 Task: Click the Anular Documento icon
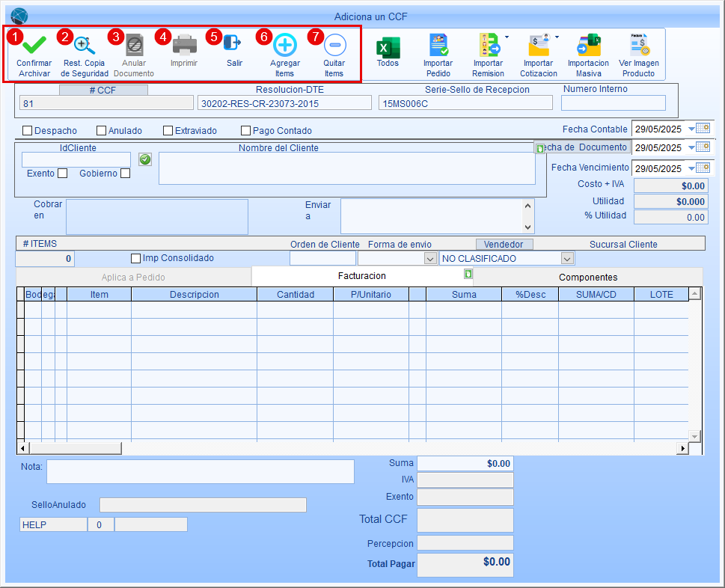(134, 46)
